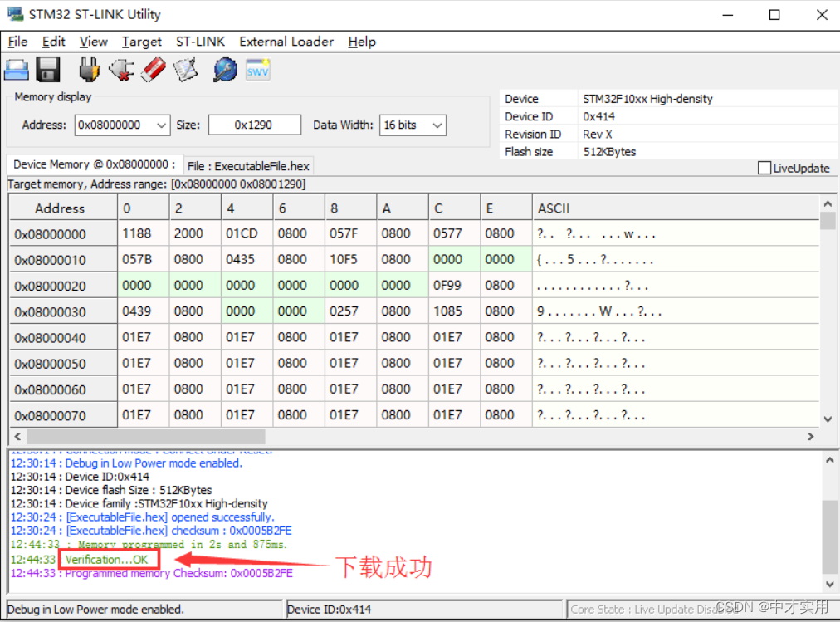The height and width of the screenshot is (622, 840).
Task: Save file floppy disk icon
Action: (x=48, y=70)
